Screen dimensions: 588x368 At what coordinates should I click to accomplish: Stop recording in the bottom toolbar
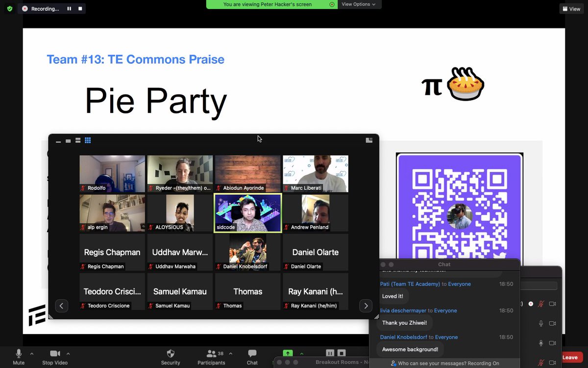[x=342, y=353]
